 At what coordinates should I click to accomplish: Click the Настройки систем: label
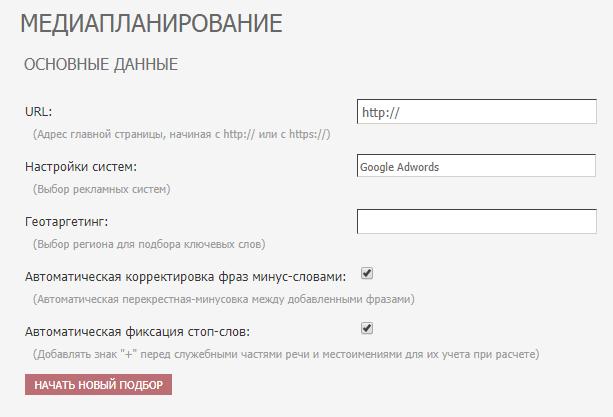81,167
